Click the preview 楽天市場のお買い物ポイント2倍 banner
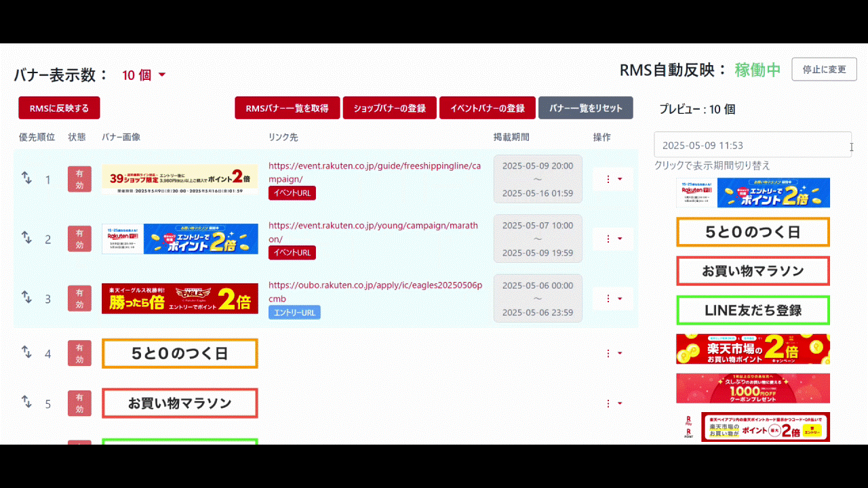 pos(753,349)
